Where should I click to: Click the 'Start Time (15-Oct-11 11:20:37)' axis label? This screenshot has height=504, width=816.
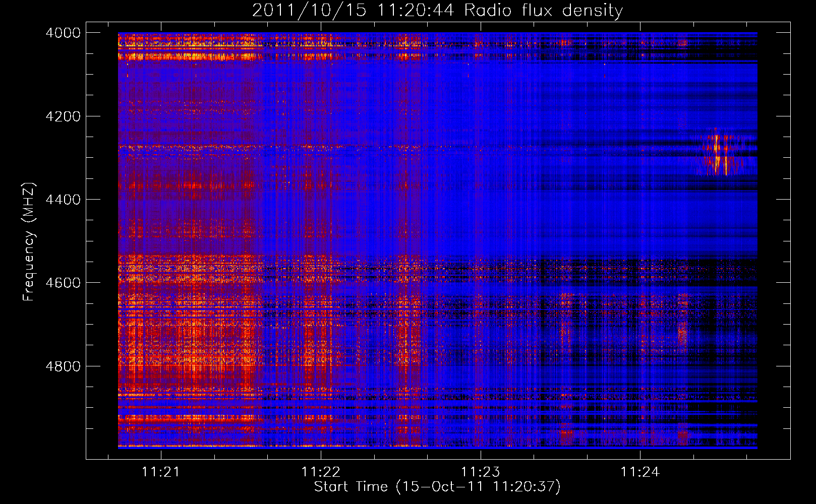(x=437, y=487)
